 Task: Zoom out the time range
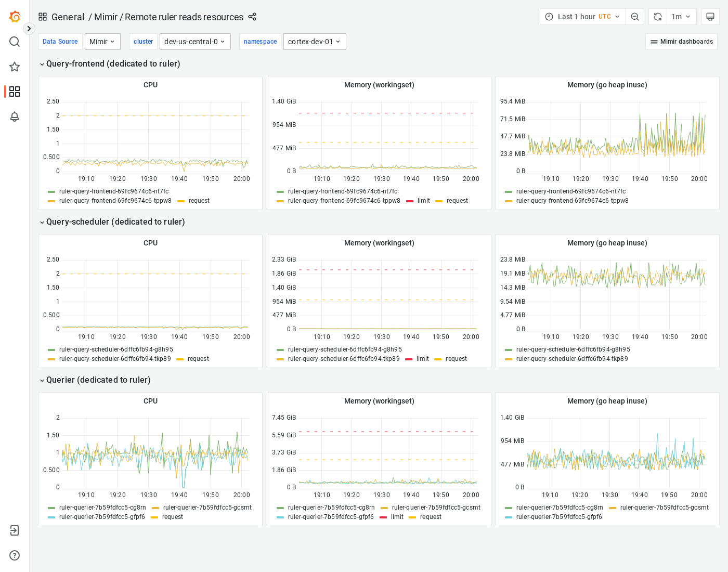point(635,16)
